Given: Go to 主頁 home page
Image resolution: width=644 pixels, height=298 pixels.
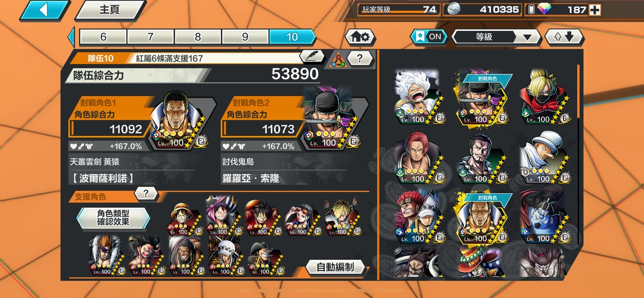Looking at the screenshot, I should (110, 10).
